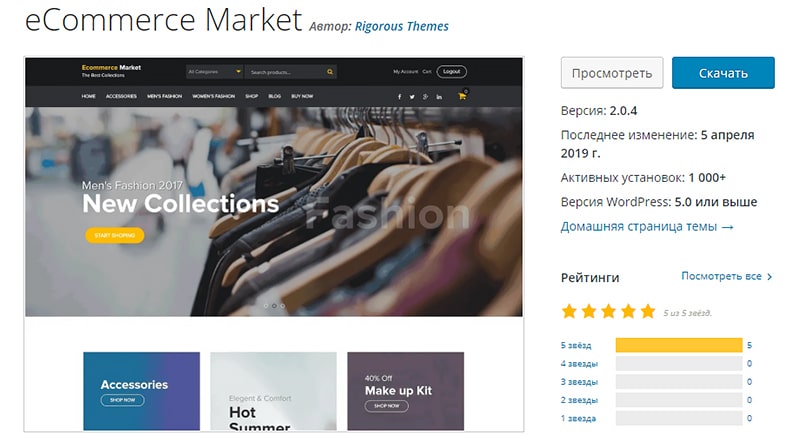Image resolution: width=800 pixels, height=437 pixels.
Task: Select MEN'S FASHION in the preview menu
Action: point(164,96)
